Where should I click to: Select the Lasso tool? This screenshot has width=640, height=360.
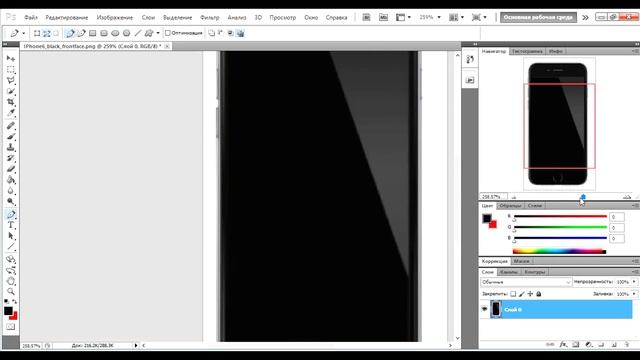coord(11,80)
